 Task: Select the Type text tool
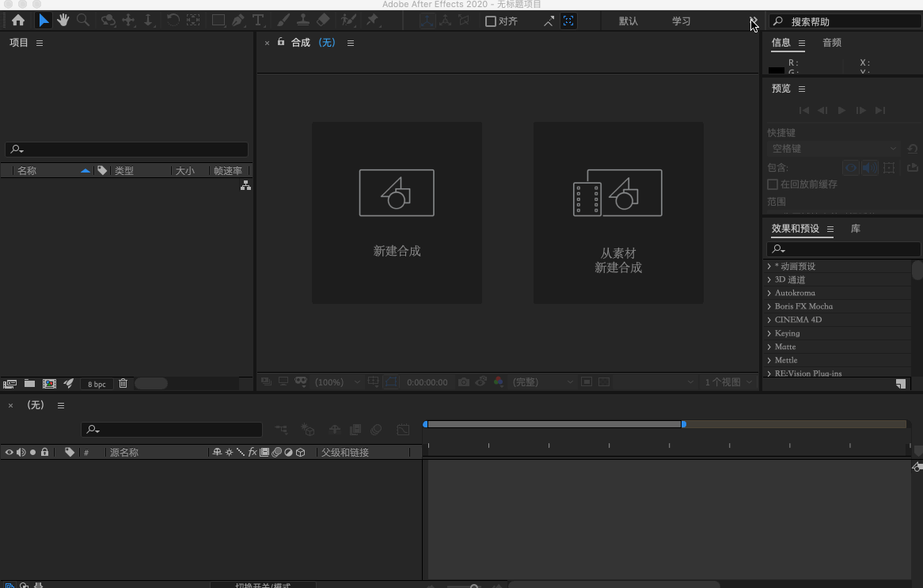pyautogui.click(x=258, y=21)
